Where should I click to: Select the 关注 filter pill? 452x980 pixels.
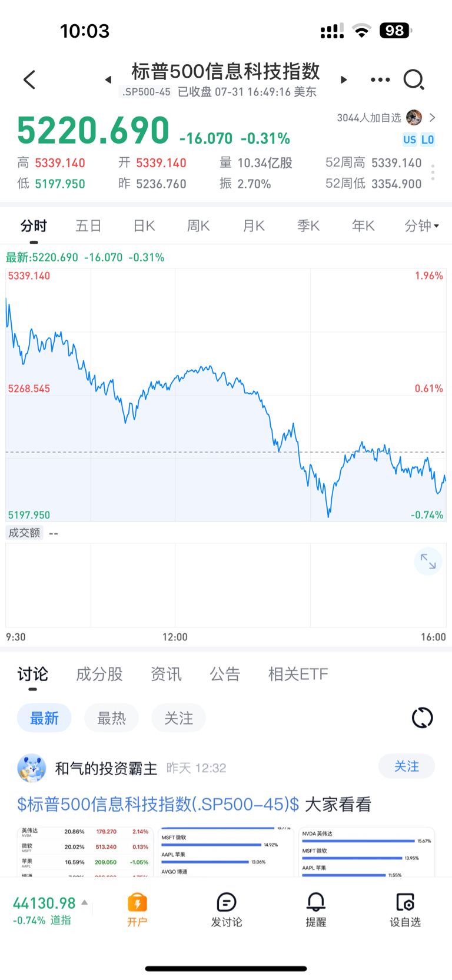coord(178,718)
